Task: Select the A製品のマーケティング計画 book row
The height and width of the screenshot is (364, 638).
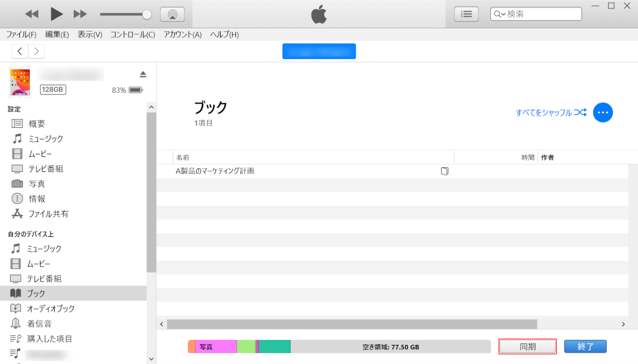Action: 392,172
